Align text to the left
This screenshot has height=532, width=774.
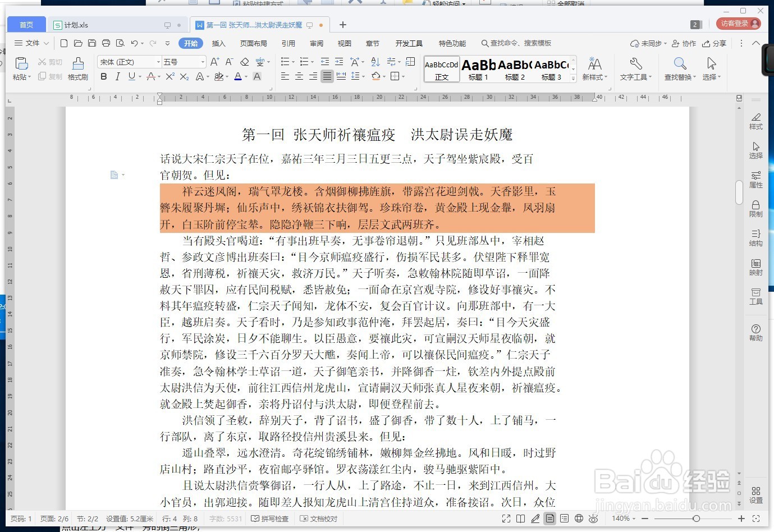285,76
